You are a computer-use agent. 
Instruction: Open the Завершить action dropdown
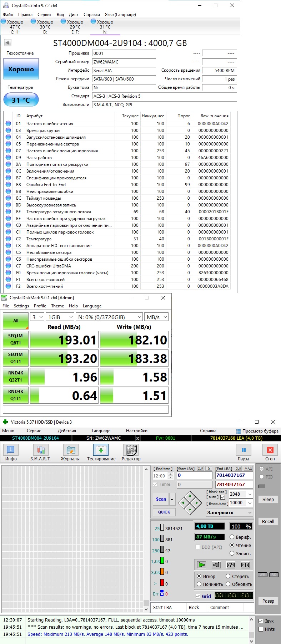[230, 512]
